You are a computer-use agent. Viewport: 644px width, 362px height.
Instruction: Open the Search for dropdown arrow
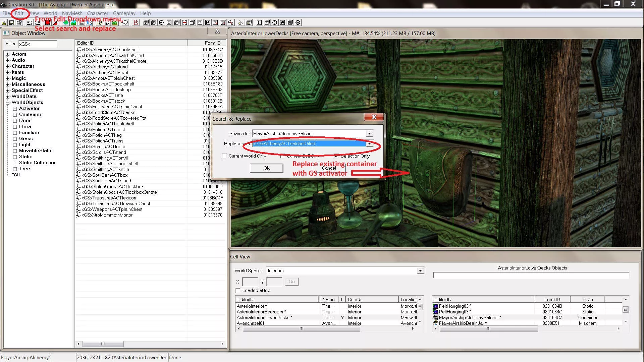pos(369,133)
